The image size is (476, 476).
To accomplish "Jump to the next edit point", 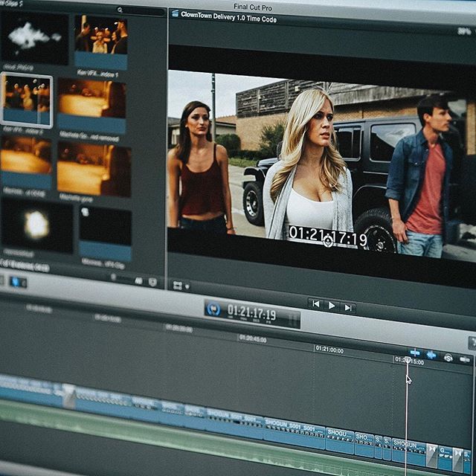I will [x=348, y=308].
